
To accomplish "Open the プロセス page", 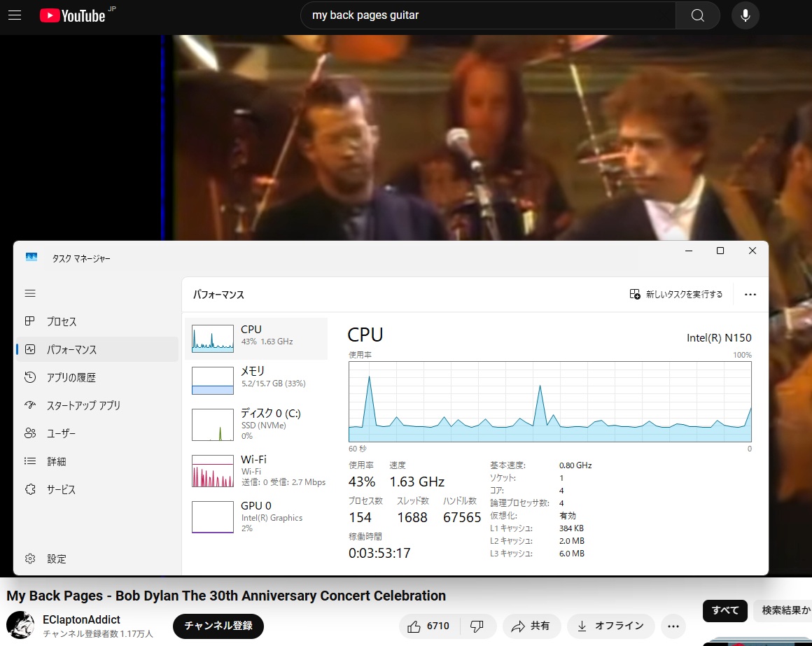I will [61, 322].
